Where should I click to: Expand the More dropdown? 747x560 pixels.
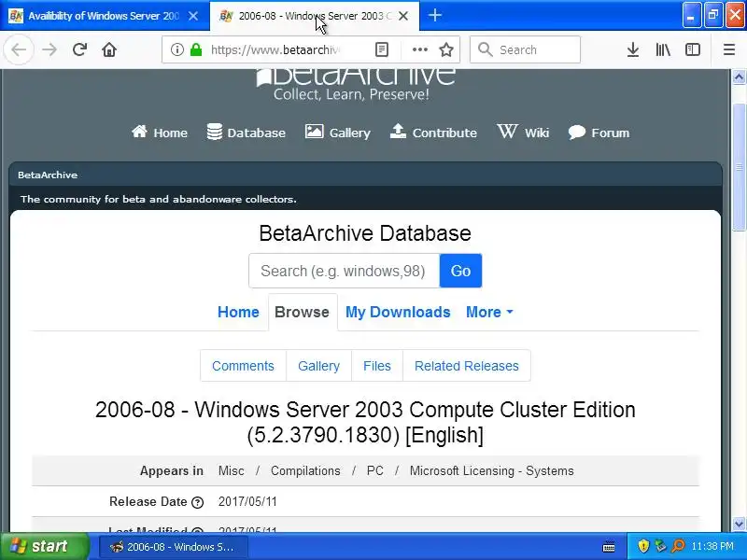click(x=489, y=312)
